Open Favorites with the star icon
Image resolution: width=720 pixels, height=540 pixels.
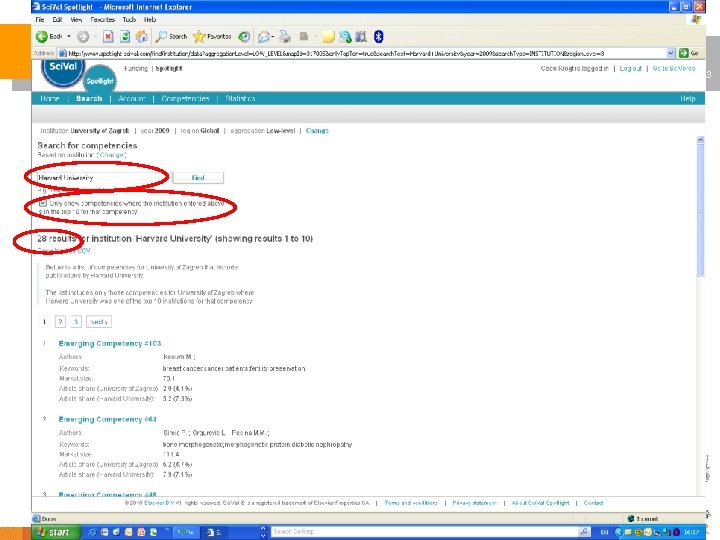[199, 36]
